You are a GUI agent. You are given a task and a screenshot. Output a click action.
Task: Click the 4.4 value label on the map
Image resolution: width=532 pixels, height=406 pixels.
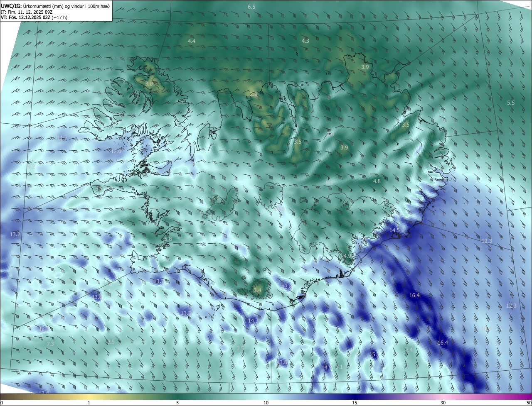192,42
